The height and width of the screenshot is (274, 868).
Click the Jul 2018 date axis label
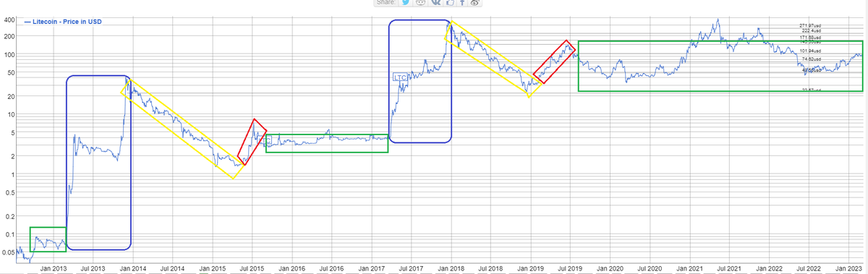coord(491,268)
